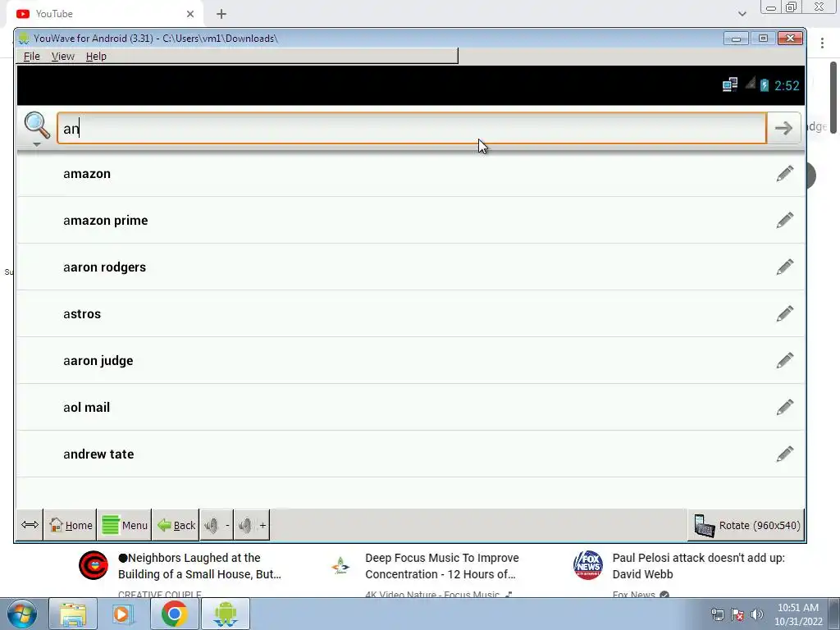The height and width of the screenshot is (630, 840).
Task: Select the "amazon prime" suggestion
Action: coord(411,220)
